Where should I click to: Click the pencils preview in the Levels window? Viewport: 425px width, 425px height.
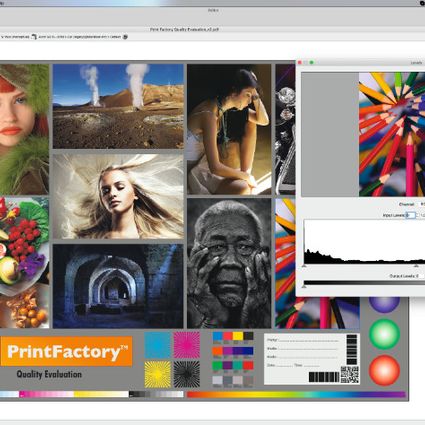(x=392, y=134)
